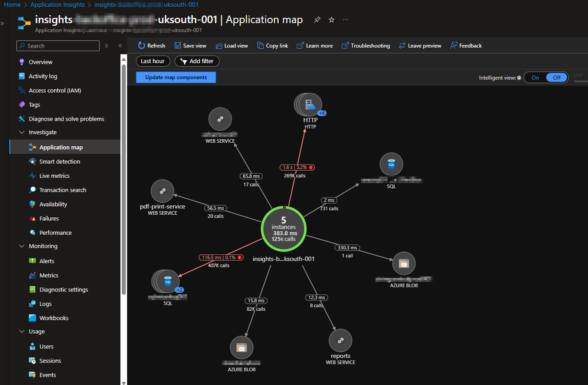This screenshot has height=385, width=588.
Task: Go to Home breadcrumb
Action: tap(12, 4)
